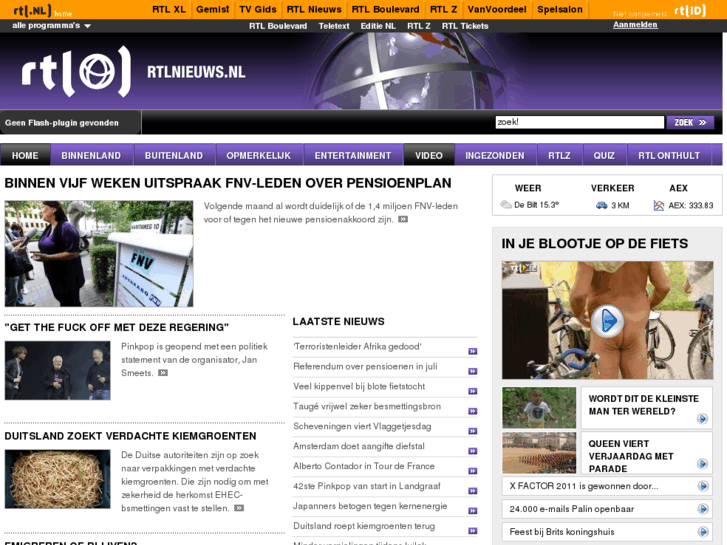Click the rtl[ID] logo icon

pyautogui.click(x=690, y=10)
